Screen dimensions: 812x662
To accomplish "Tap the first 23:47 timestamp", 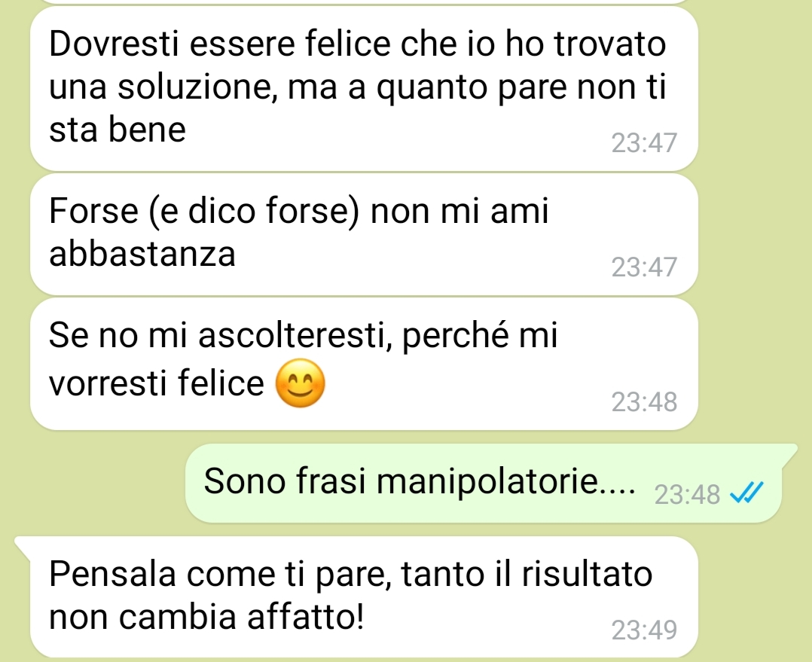I will pos(644,143).
